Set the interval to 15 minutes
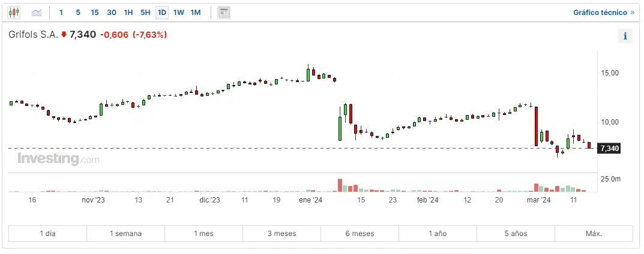Viewport: 644px width, 254px height. [x=95, y=13]
